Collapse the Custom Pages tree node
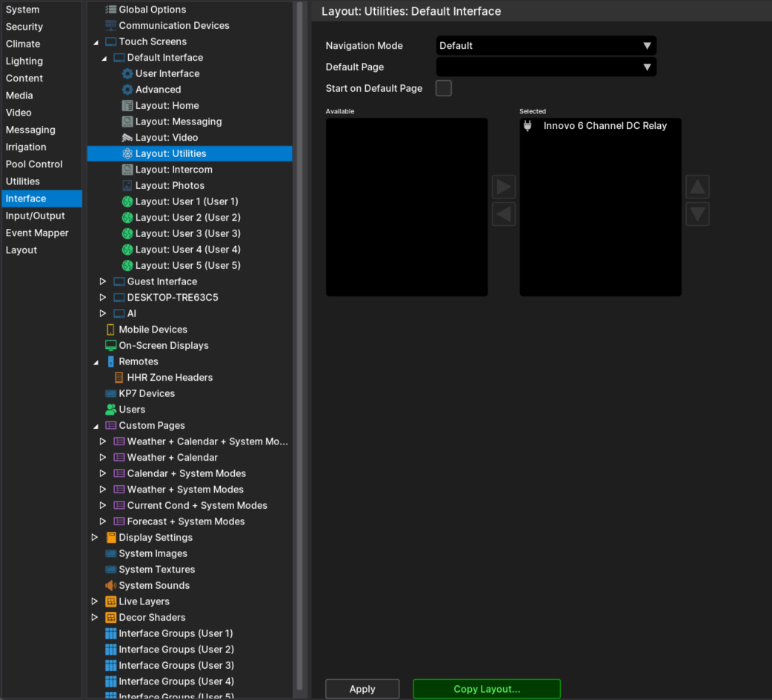Screen dimensions: 772x700 click(x=96, y=426)
